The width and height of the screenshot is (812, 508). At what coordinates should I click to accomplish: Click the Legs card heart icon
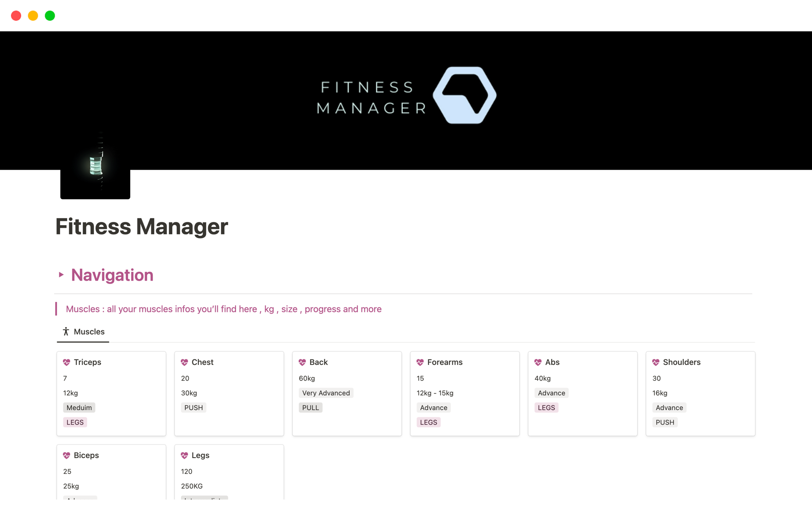184,456
